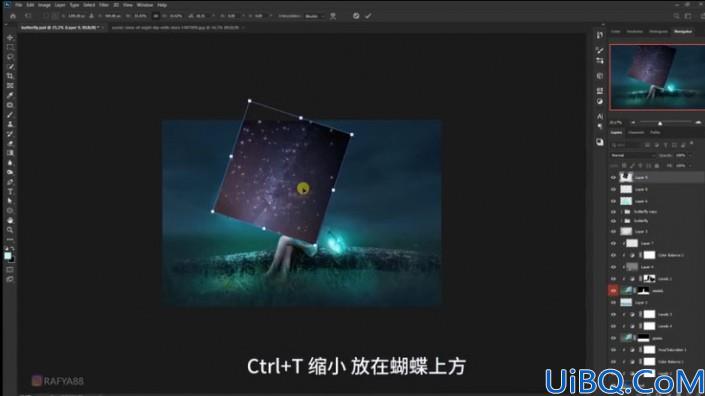
Task: Toggle Quick Mask mode icon
Action: 10,270
